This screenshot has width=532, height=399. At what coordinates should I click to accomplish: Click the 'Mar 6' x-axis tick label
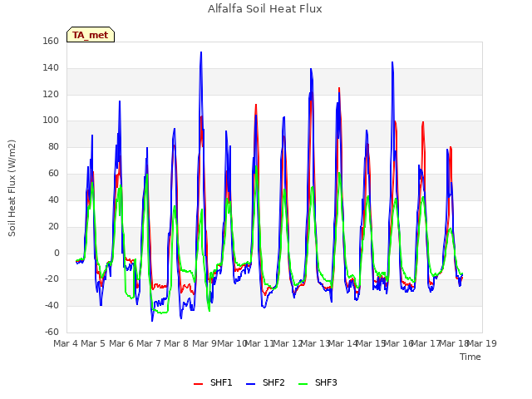[x=121, y=343]
